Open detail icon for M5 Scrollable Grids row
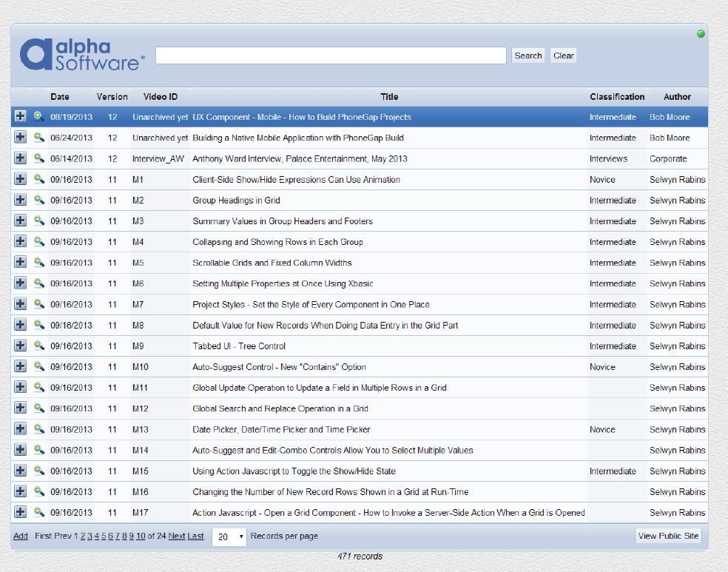 [39, 263]
